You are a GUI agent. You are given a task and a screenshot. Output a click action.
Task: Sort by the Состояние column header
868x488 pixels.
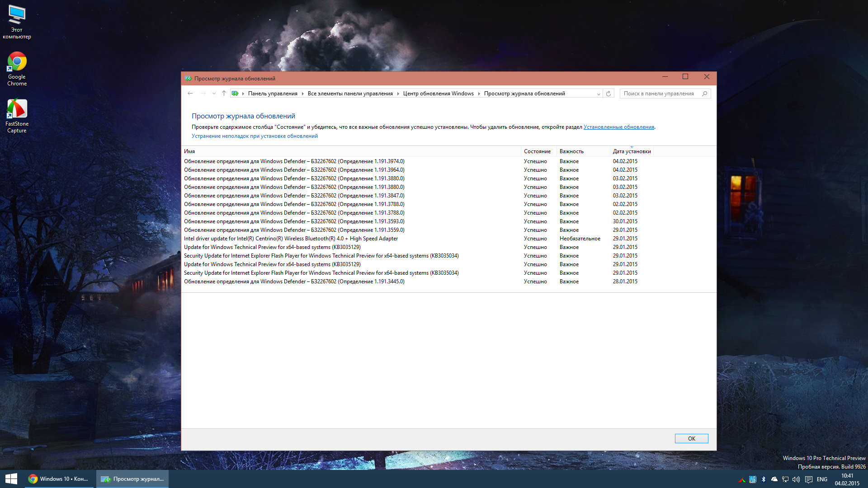point(537,151)
